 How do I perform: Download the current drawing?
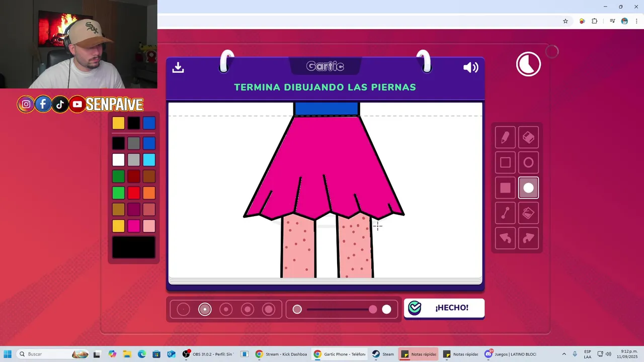(x=178, y=67)
